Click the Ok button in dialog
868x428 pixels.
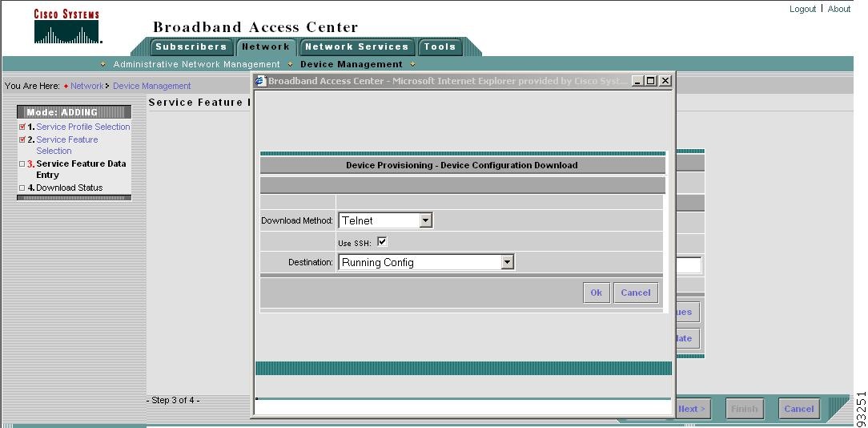tap(597, 293)
